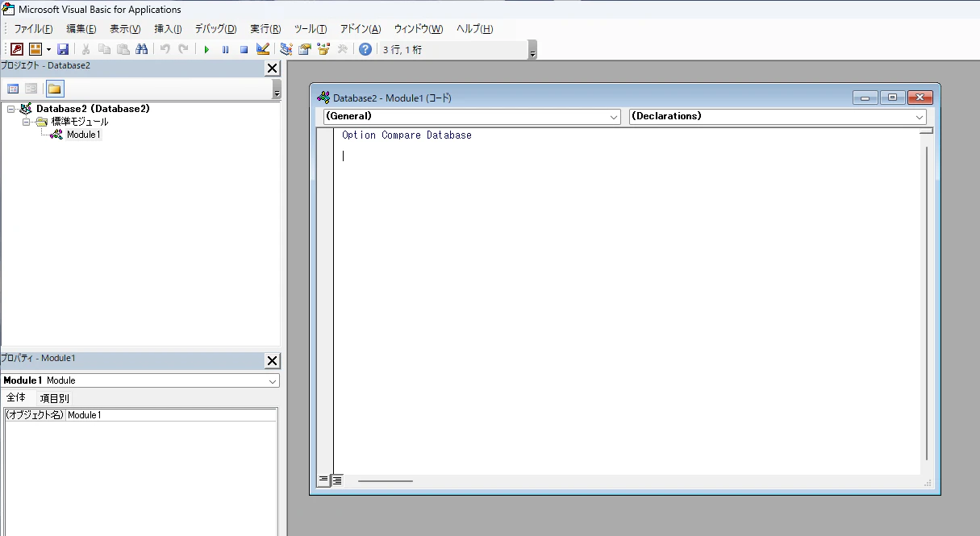Open the main toolbar options arrow
Image resolution: width=980 pixels, height=536 pixels.
[532, 51]
